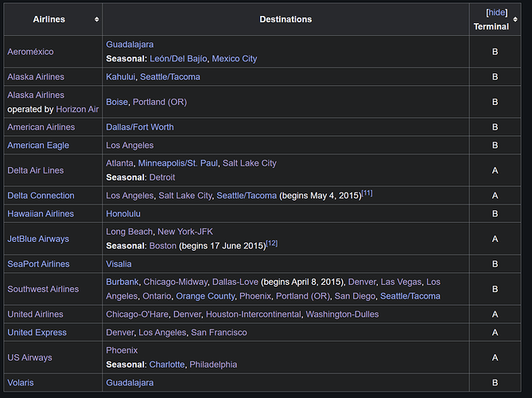Open the Volaris airline link

click(21, 383)
